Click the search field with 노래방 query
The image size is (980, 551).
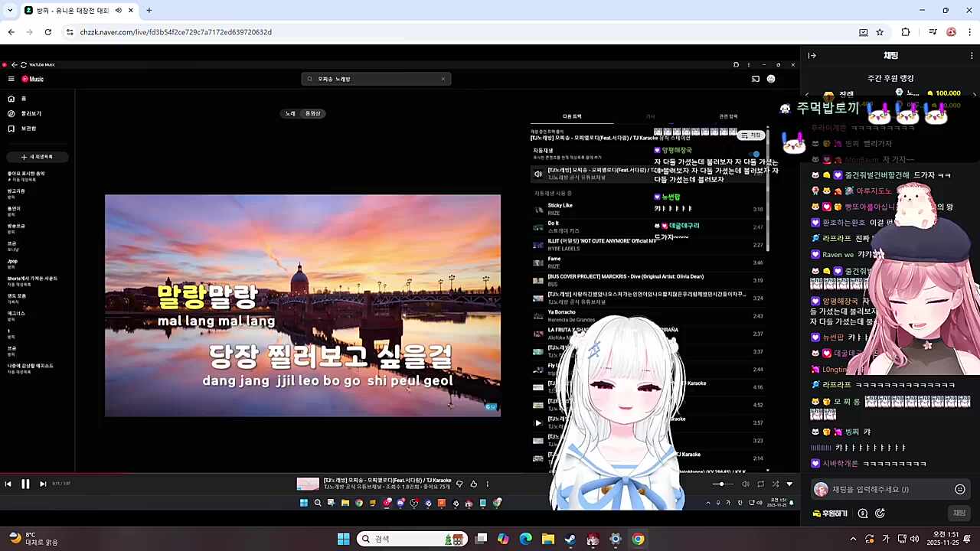(x=375, y=79)
